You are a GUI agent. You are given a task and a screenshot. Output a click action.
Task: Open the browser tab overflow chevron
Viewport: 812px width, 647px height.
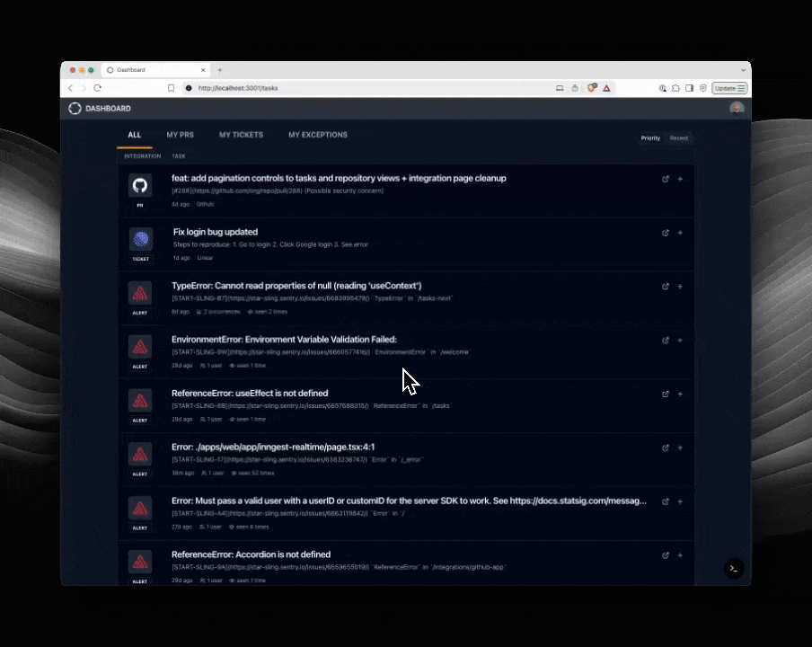coord(744,69)
